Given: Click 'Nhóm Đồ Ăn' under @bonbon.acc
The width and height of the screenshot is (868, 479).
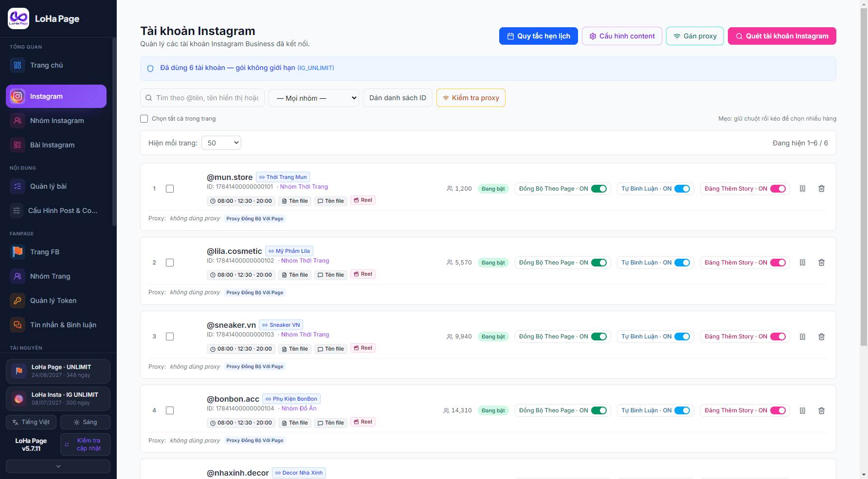Looking at the screenshot, I should click(299, 408).
